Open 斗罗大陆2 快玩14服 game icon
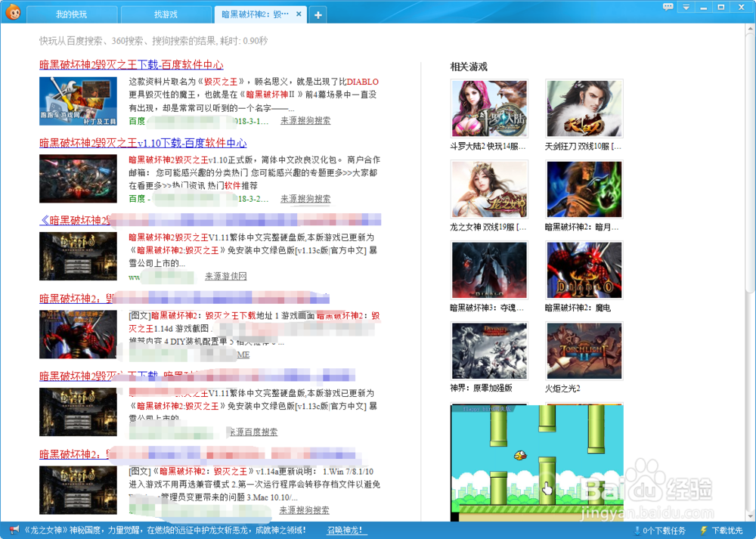 click(x=489, y=108)
